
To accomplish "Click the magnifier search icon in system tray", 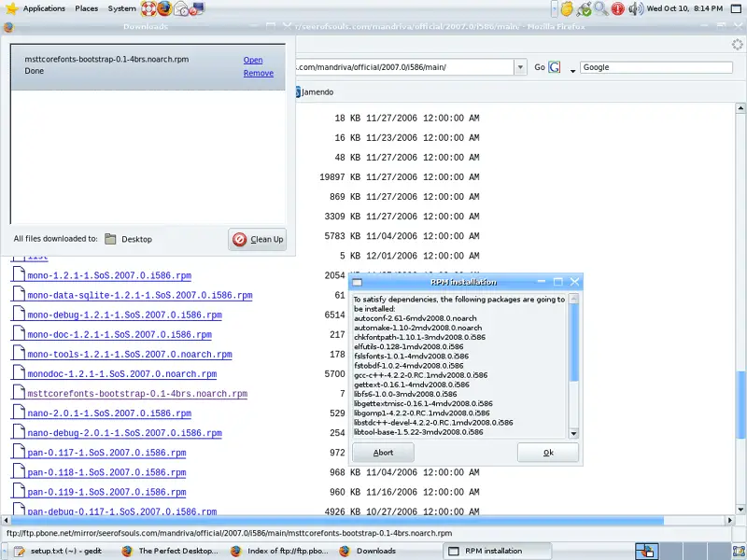I will pyautogui.click(x=601, y=8).
